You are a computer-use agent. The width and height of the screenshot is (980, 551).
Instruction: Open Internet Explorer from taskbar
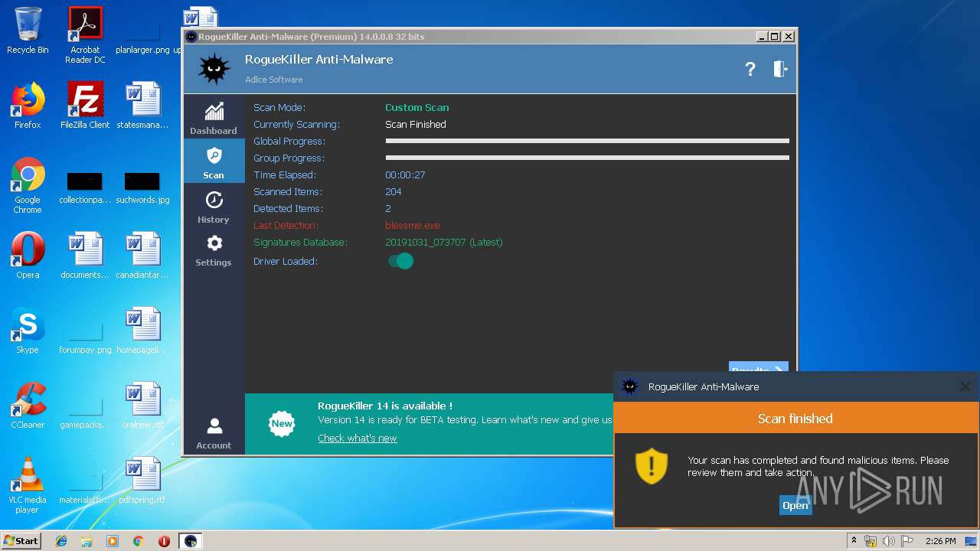[x=61, y=541]
